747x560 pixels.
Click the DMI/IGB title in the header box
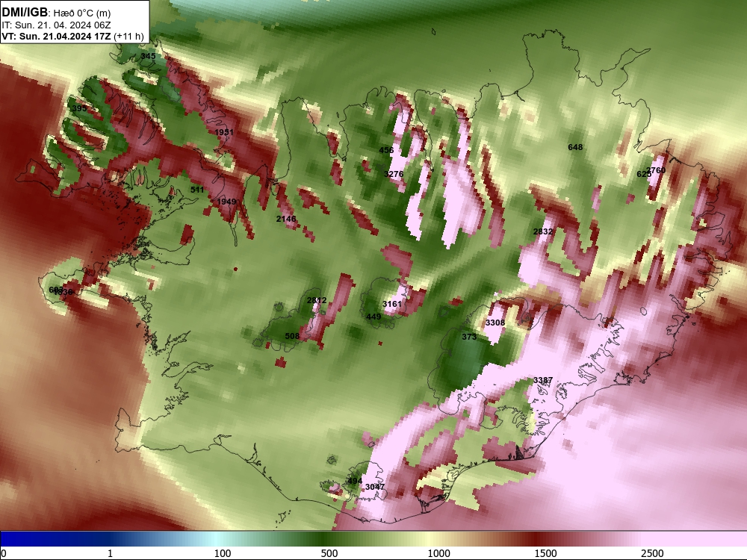tap(25, 12)
